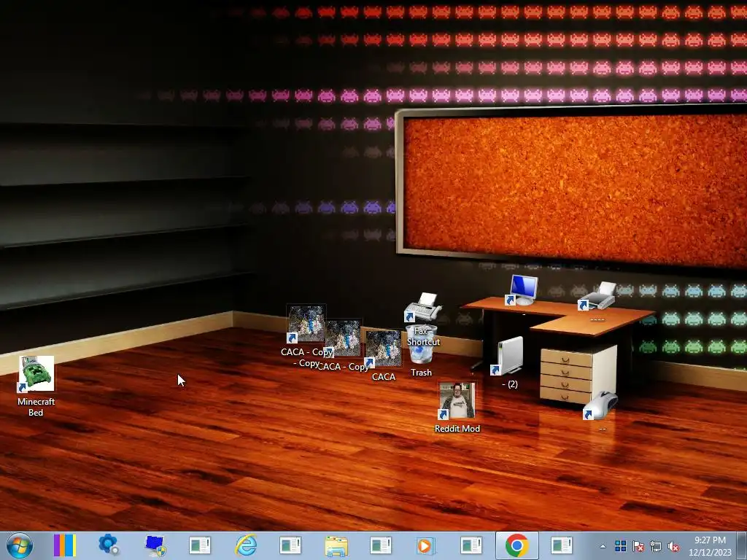Select the Minecraft Bed desktop shortcut
This screenshot has height=560, width=747.
[x=36, y=374]
